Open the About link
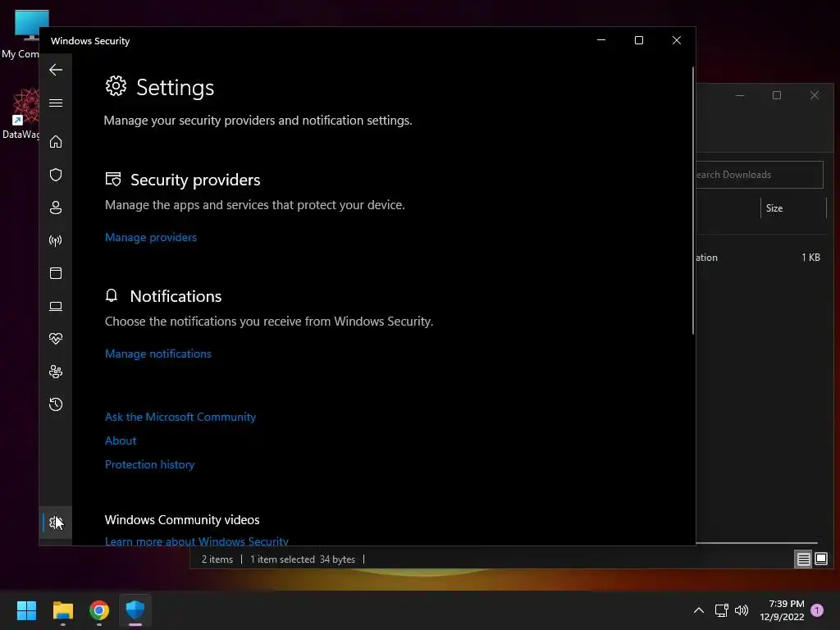 pyautogui.click(x=121, y=441)
